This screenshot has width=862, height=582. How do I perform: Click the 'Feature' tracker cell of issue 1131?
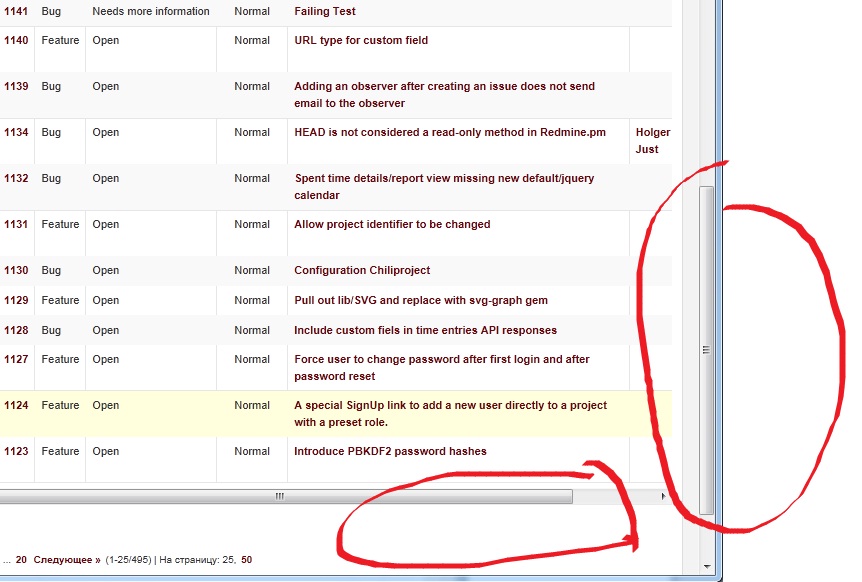coord(60,224)
